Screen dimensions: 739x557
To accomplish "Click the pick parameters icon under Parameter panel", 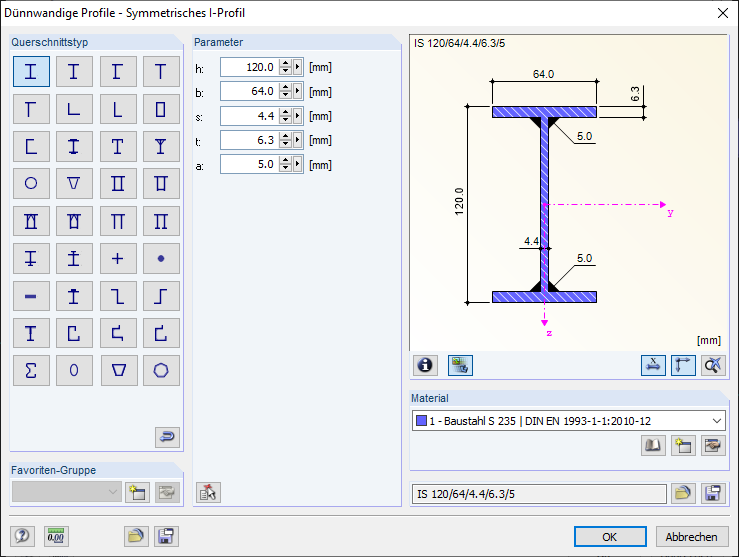I will 208,493.
